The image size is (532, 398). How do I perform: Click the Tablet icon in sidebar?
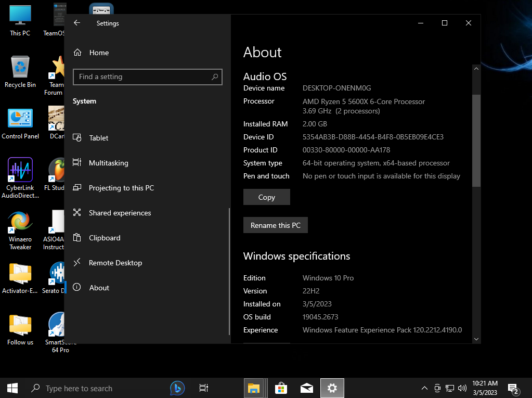tap(77, 138)
